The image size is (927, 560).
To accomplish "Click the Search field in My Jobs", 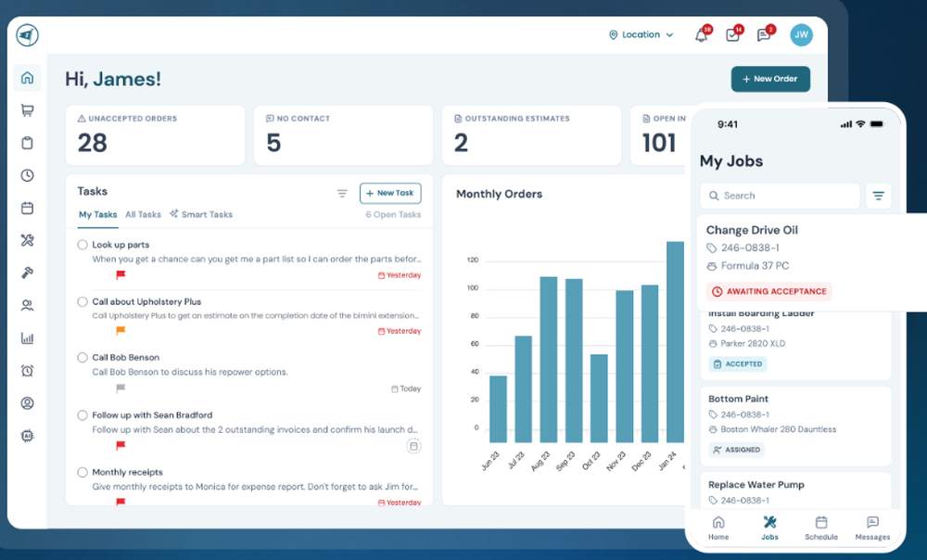I will [780, 196].
